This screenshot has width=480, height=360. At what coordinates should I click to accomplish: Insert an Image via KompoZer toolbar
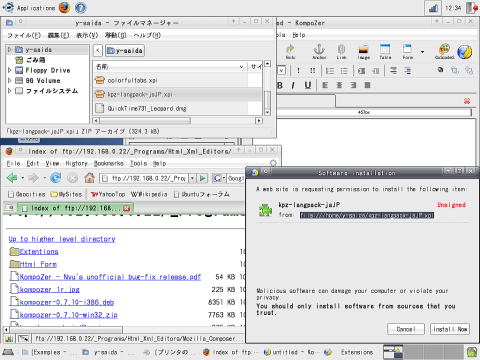[x=363, y=52]
